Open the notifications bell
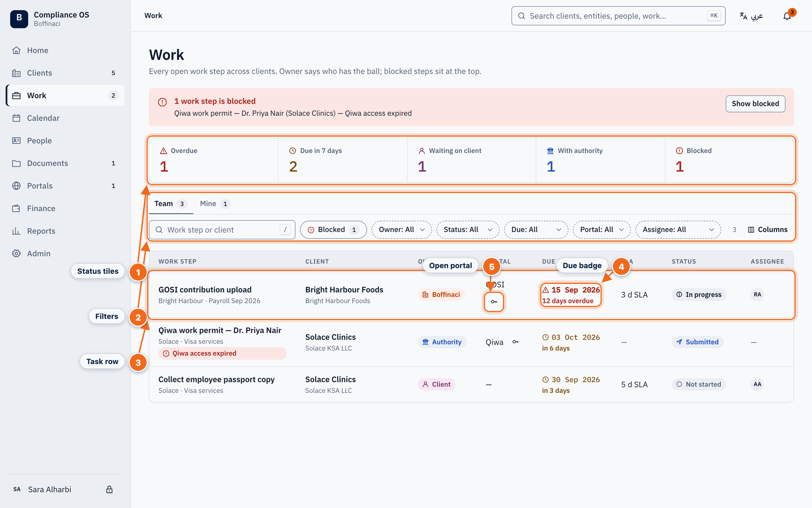The height and width of the screenshot is (508, 812). coord(787,16)
